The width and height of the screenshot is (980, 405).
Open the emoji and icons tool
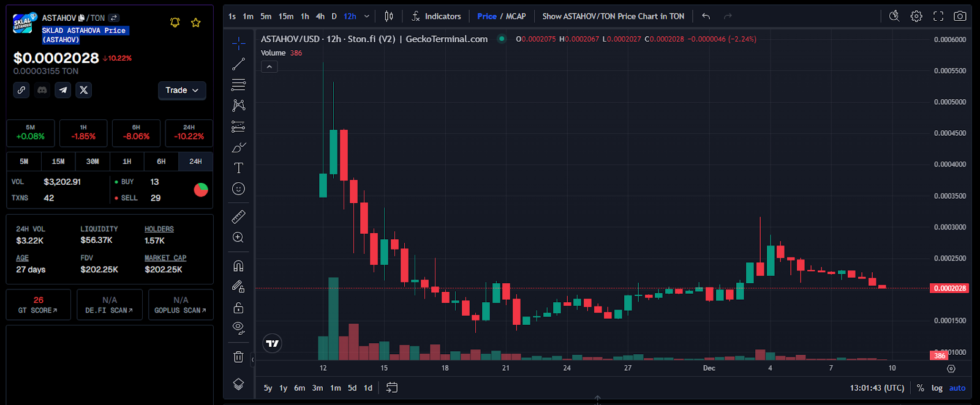[239, 189]
